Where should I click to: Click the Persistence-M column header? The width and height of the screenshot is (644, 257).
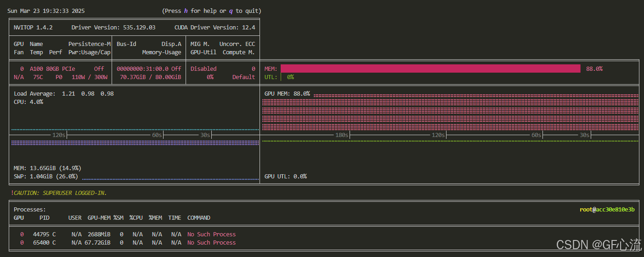pyautogui.click(x=90, y=44)
